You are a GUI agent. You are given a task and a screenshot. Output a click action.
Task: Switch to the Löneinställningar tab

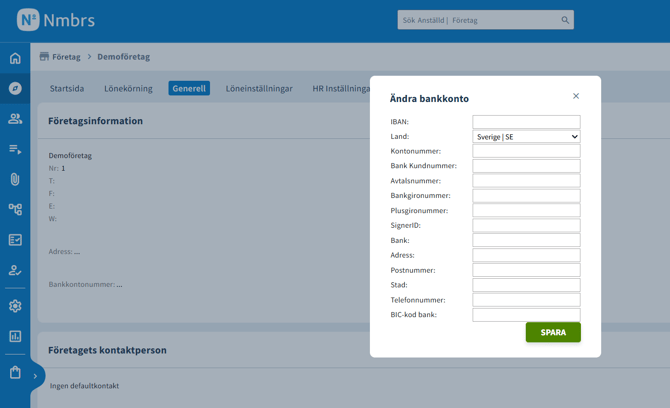[x=259, y=88]
